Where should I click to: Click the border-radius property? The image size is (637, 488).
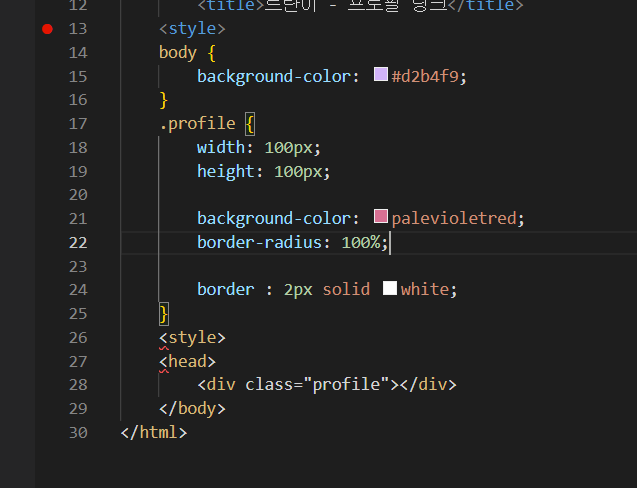[259, 243]
